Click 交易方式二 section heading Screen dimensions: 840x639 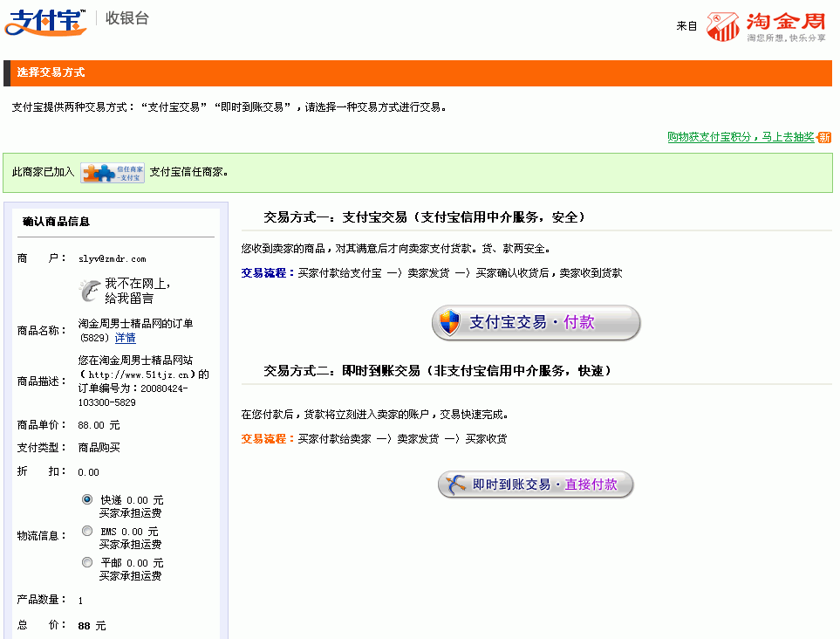[x=437, y=371]
